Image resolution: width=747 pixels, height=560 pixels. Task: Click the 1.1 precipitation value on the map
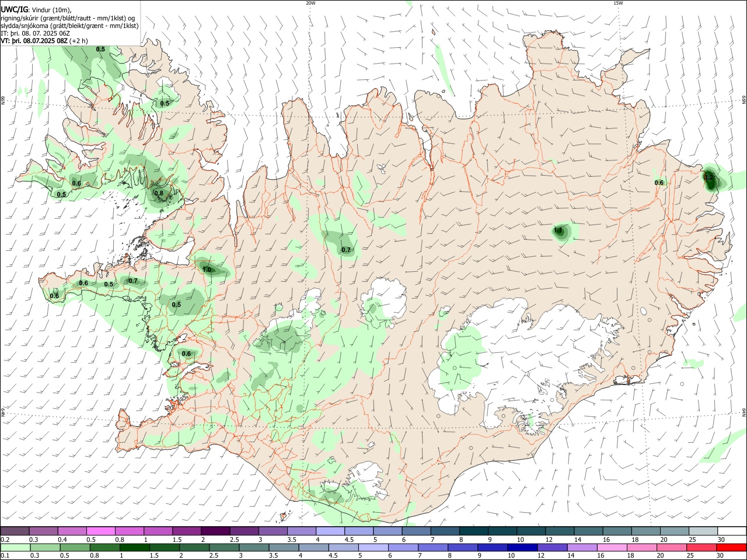(558, 231)
